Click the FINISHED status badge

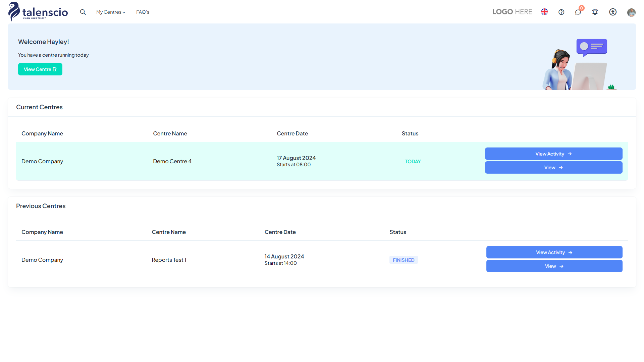404,260
